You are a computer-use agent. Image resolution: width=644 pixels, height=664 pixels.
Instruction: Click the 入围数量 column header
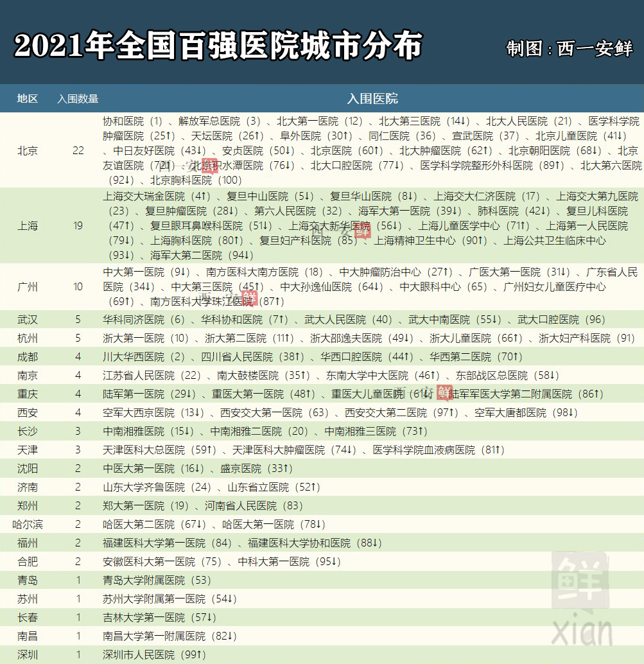[77, 99]
